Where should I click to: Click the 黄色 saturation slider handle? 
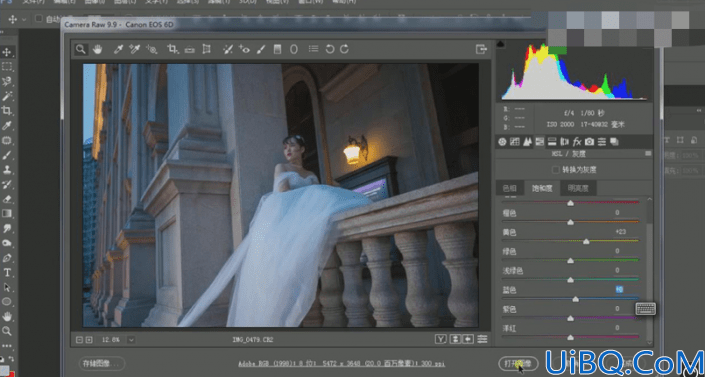click(586, 242)
